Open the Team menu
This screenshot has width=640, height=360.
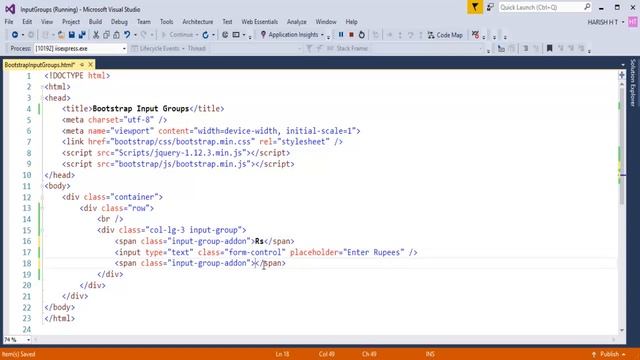(144, 22)
